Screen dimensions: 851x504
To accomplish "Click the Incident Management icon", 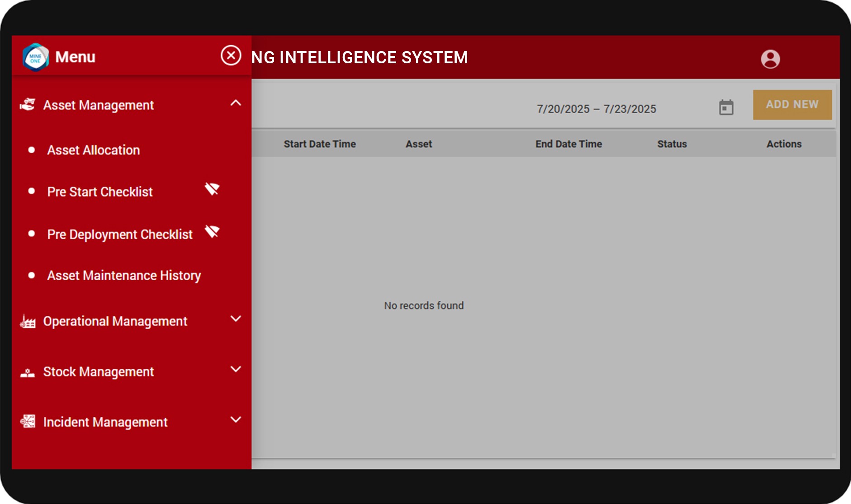I will pos(28,421).
